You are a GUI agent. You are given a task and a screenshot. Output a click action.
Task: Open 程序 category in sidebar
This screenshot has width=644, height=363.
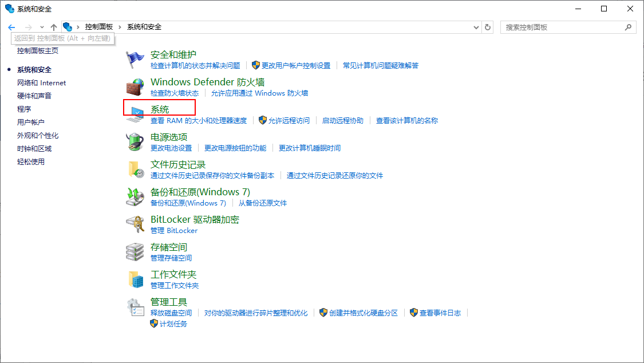coord(24,109)
